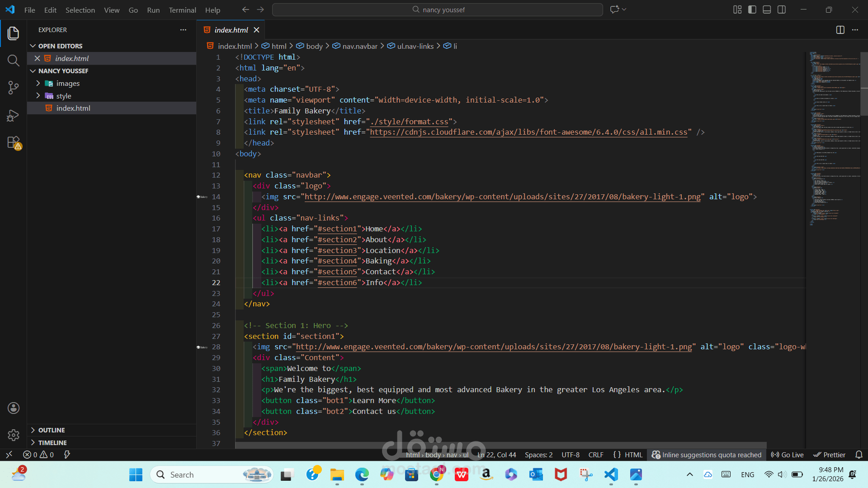Viewport: 868px width, 488px height.
Task: Click the Prettier status bar button
Action: click(x=830, y=455)
